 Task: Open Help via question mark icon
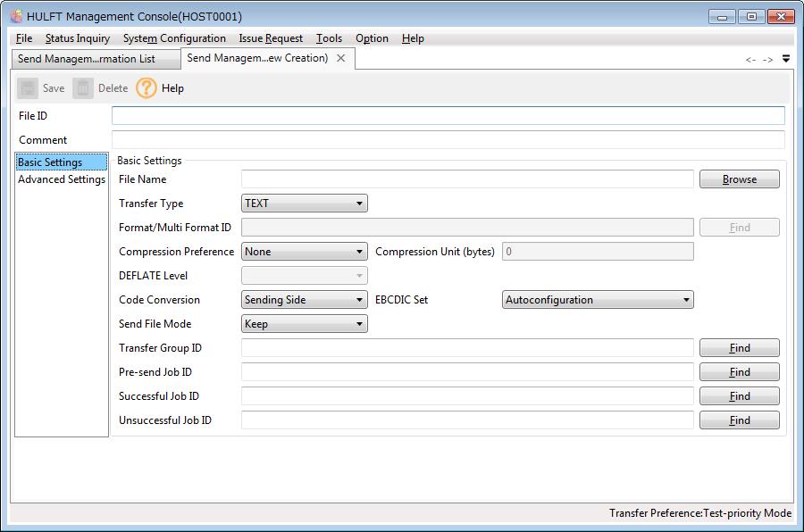[x=147, y=88]
